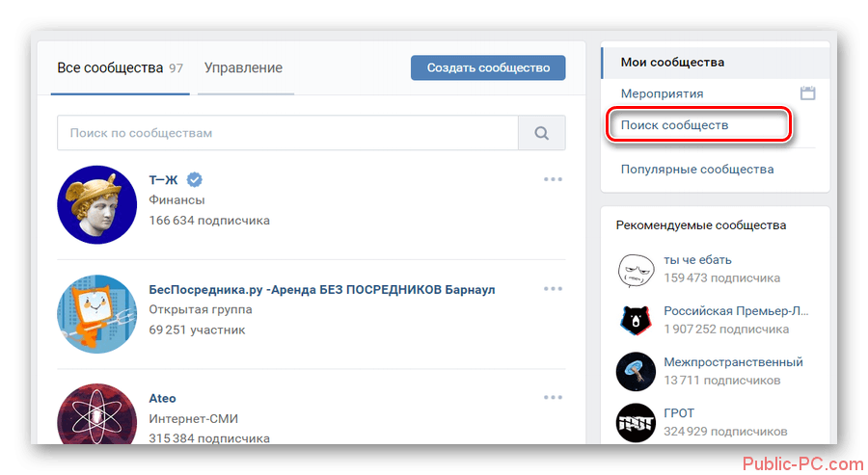Click the verified checkmark next to Т—Ж
868x475 pixels.
195,179
